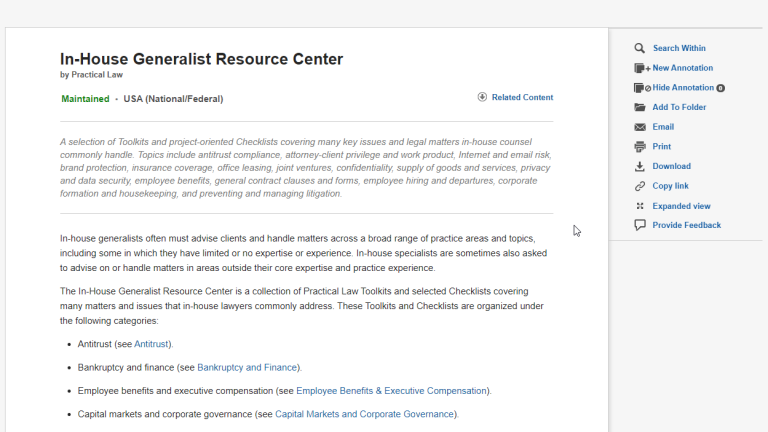
Task: Open the Bankruptcy and Finance link
Action: (247, 367)
